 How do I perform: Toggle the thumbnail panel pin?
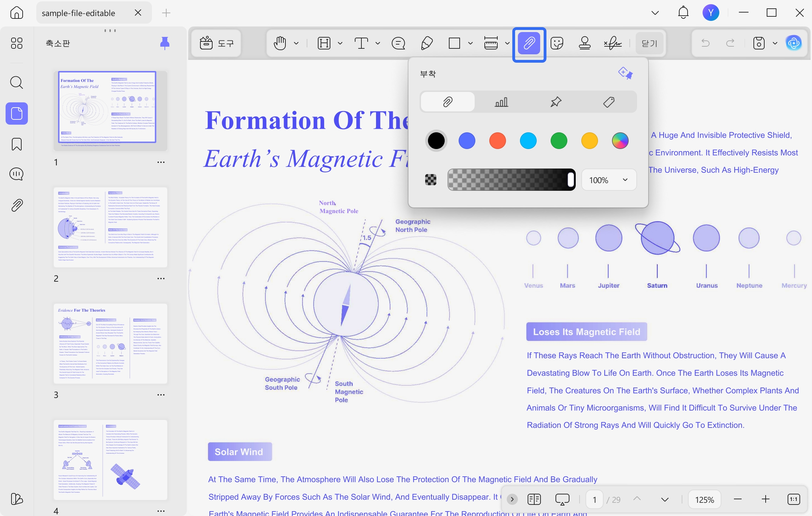pos(164,43)
